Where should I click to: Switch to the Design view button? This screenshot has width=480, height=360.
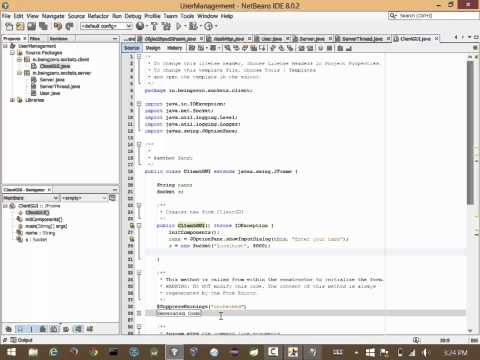coord(153,48)
